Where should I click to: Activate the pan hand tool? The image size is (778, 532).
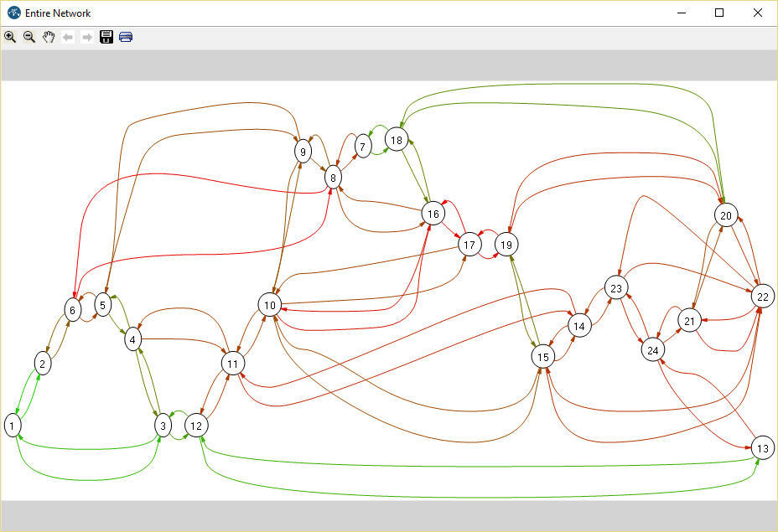pos(49,37)
